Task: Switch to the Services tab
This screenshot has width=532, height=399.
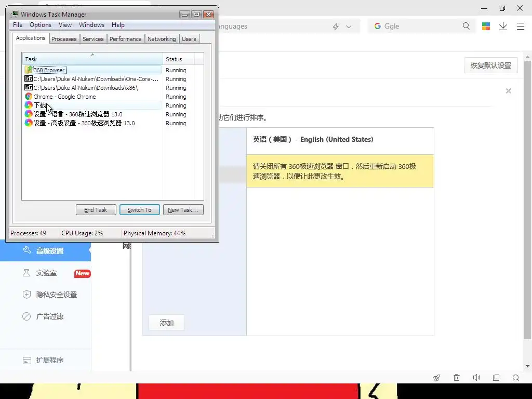Action: (x=93, y=39)
